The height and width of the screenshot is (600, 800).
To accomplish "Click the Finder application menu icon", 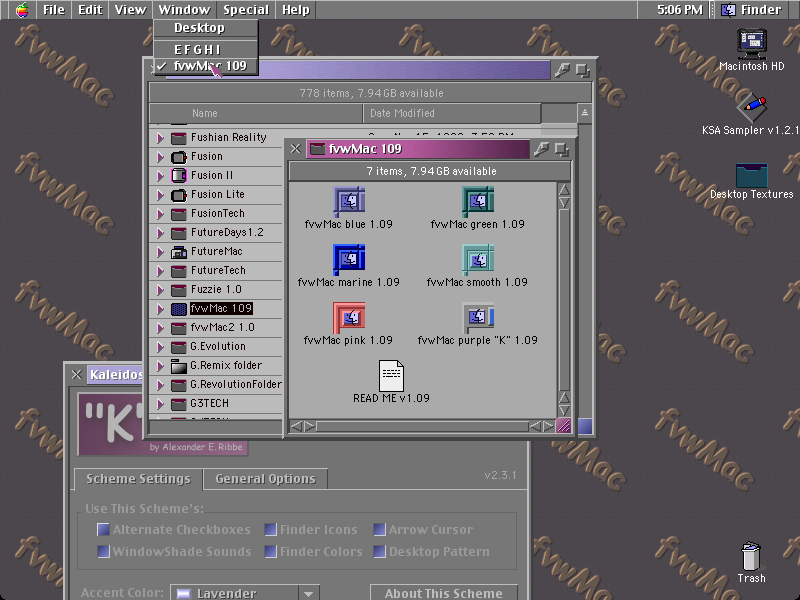I will pos(728,10).
